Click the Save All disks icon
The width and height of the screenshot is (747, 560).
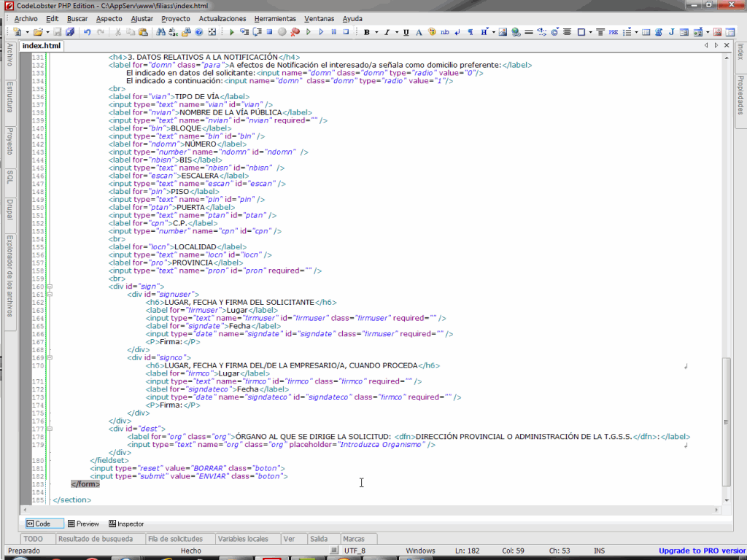point(69,32)
